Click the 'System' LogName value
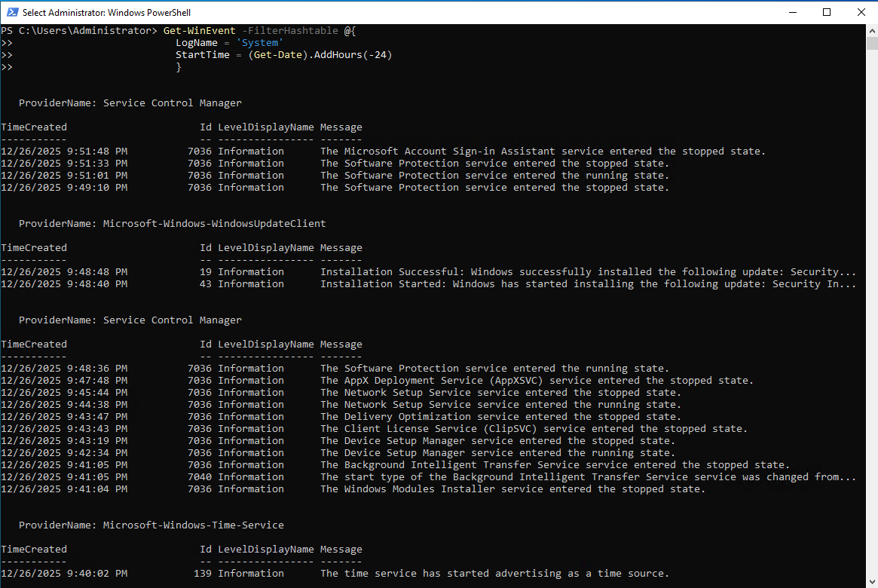The image size is (878, 588). point(259,43)
